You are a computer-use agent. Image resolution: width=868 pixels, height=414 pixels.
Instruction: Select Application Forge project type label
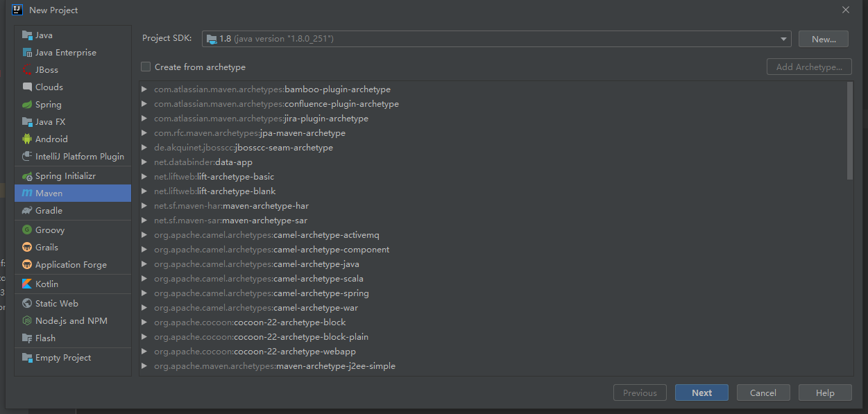[x=71, y=265]
